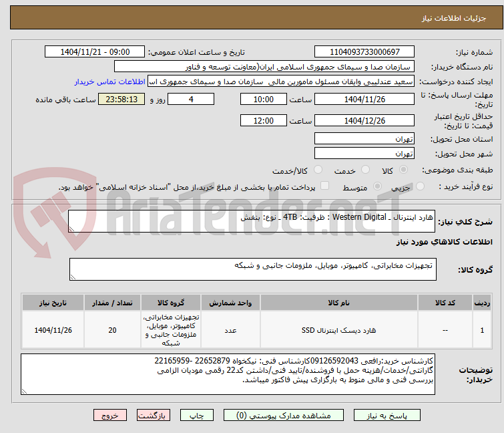Click the response deadline date 1404/11/26 field
The width and height of the screenshot is (504, 433).
(364, 99)
